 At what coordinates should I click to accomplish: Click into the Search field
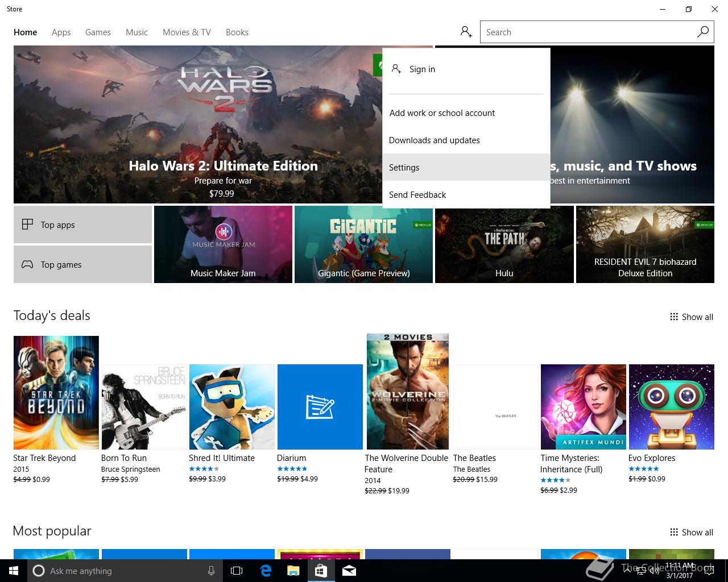(x=588, y=32)
